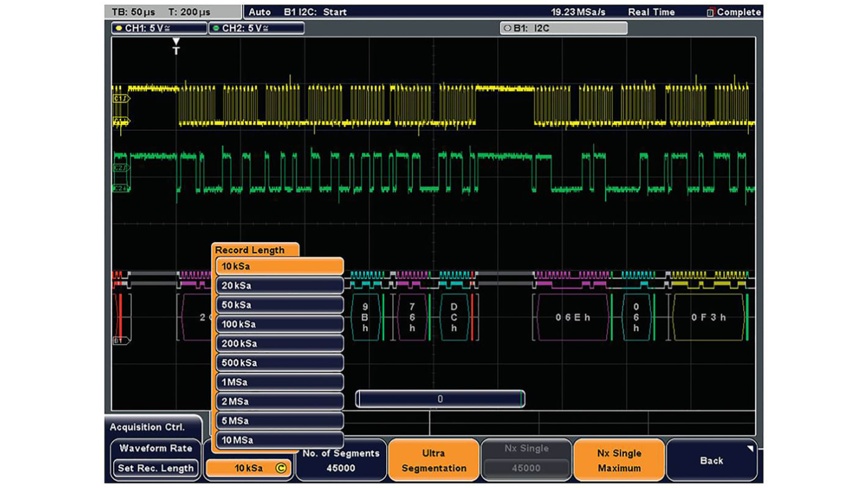868x488 pixels.
Task: Click the Back softkey
Action: click(x=712, y=460)
